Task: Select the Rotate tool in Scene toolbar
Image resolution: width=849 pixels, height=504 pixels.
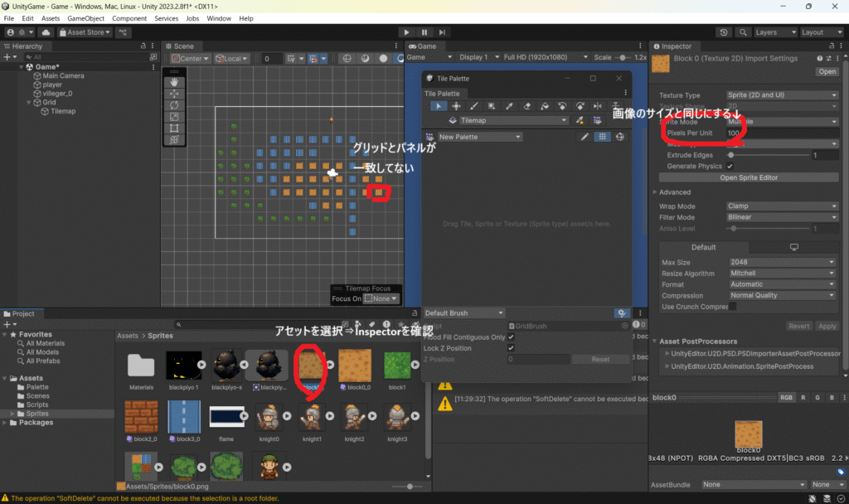Action: (x=174, y=105)
